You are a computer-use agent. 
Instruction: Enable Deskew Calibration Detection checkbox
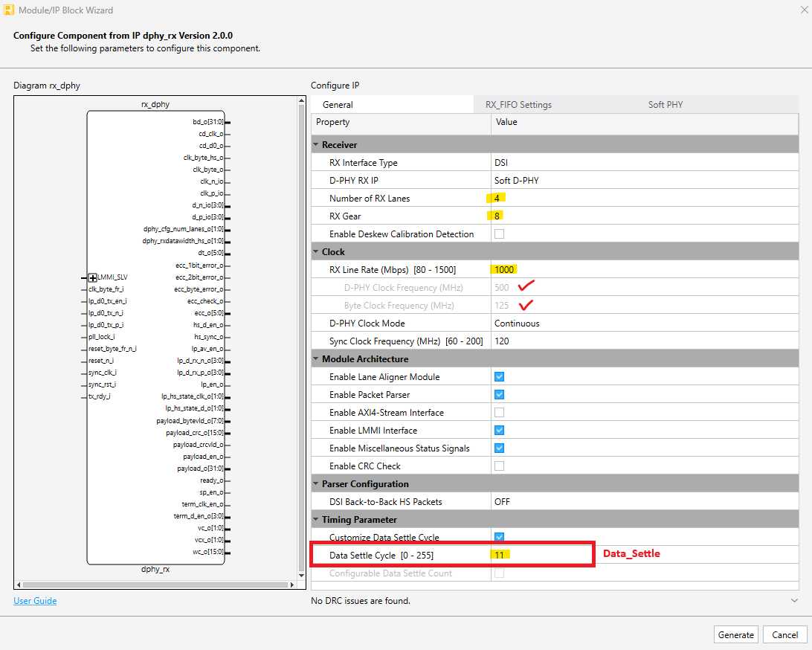click(x=500, y=234)
